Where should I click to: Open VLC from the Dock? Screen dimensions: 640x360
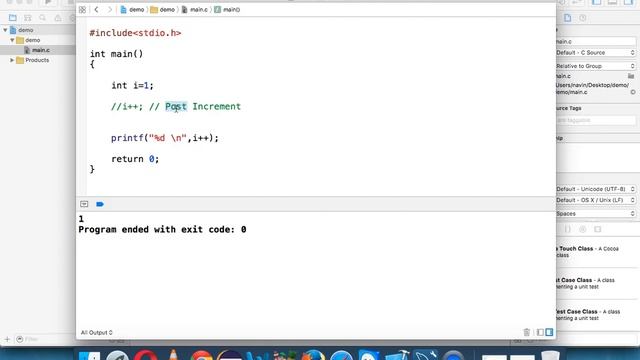(173, 355)
